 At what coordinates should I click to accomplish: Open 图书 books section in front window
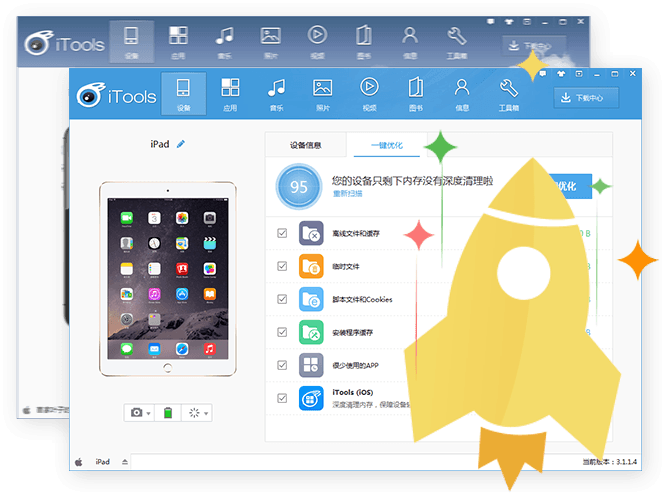coord(416,94)
